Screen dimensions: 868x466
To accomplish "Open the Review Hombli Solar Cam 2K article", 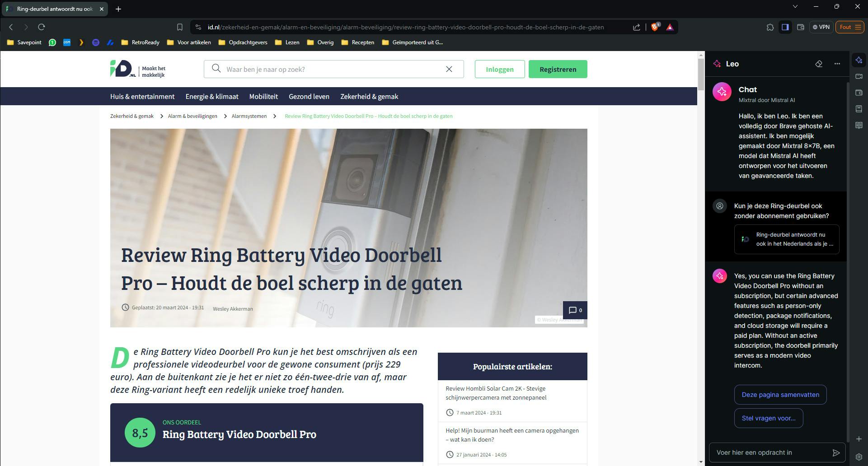I will (496, 393).
